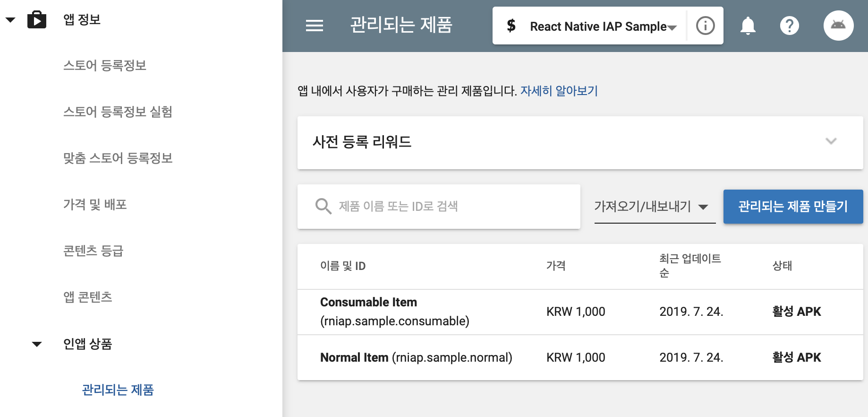The image size is (868, 417).
Task: Click the dollar sign app icon
Action: point(511,26)
